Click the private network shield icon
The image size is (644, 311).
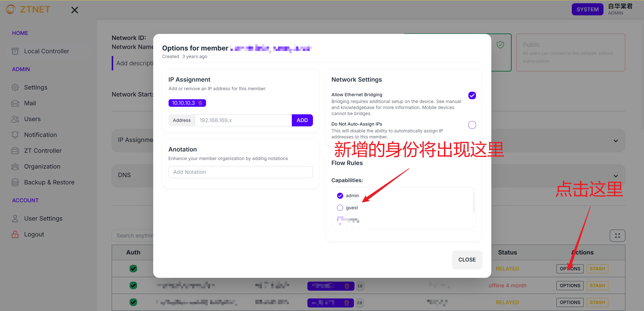500,45
